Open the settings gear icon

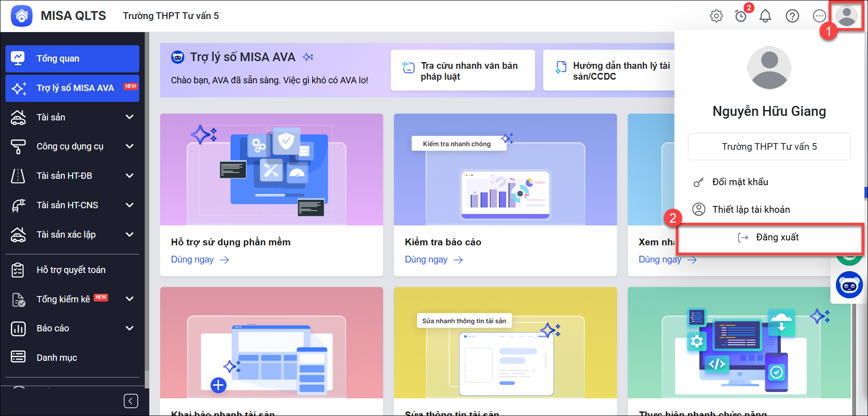click(716, 16)
